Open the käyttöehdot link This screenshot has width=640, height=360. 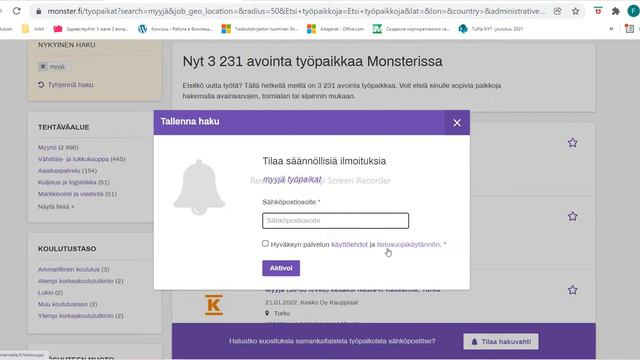coord(349,244)
